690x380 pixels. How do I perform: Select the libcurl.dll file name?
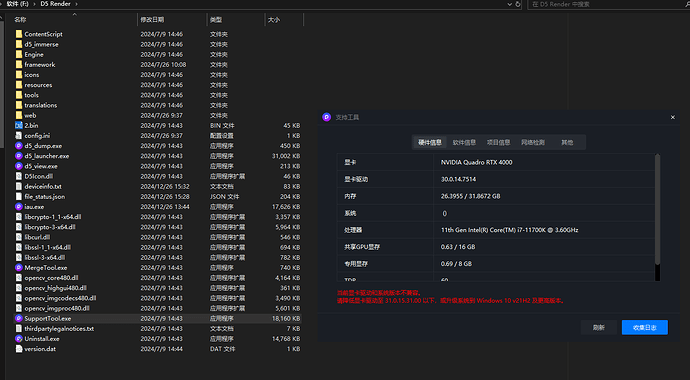(37, 237)
